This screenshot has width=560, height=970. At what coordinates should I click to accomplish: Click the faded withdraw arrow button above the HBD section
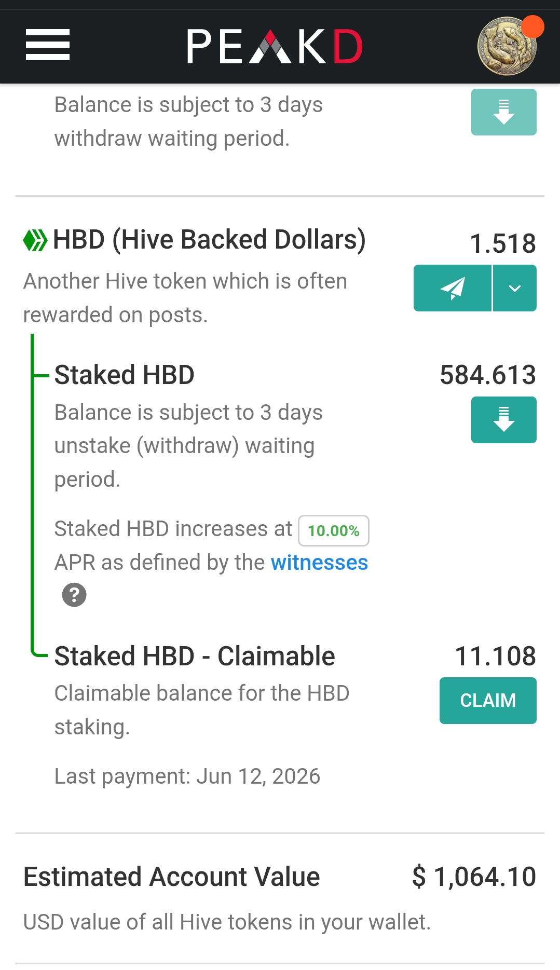(x=504, y=112)
